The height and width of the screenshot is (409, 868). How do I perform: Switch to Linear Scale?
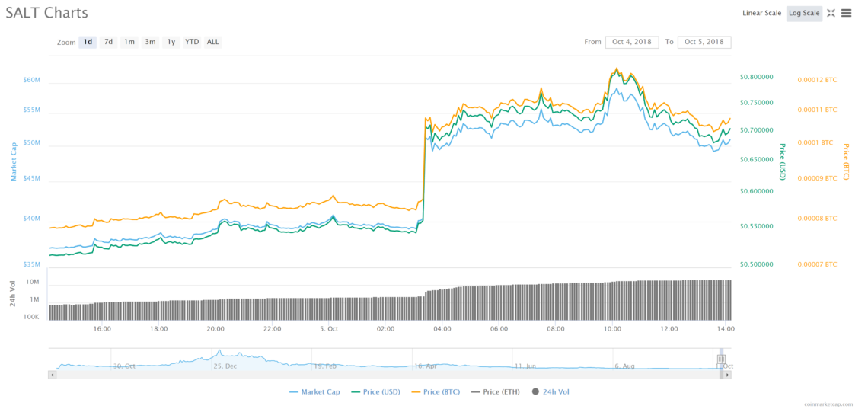coord(761,13)
